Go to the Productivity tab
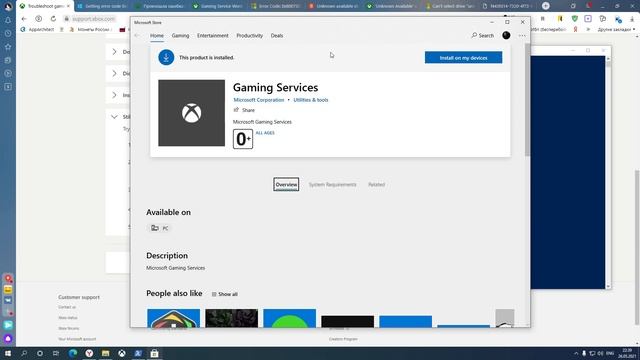 [x=249, y=36]
